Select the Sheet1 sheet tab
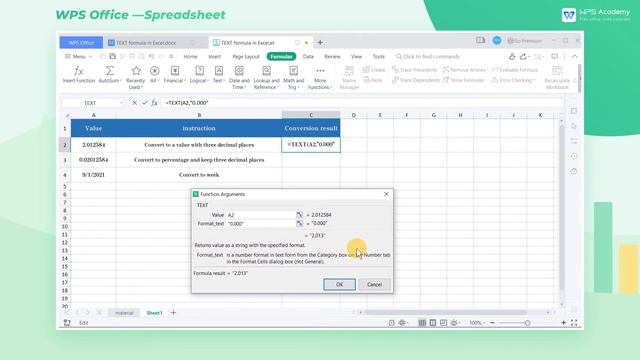The height and width of the screenshot is (360, 640). point(154,313)
